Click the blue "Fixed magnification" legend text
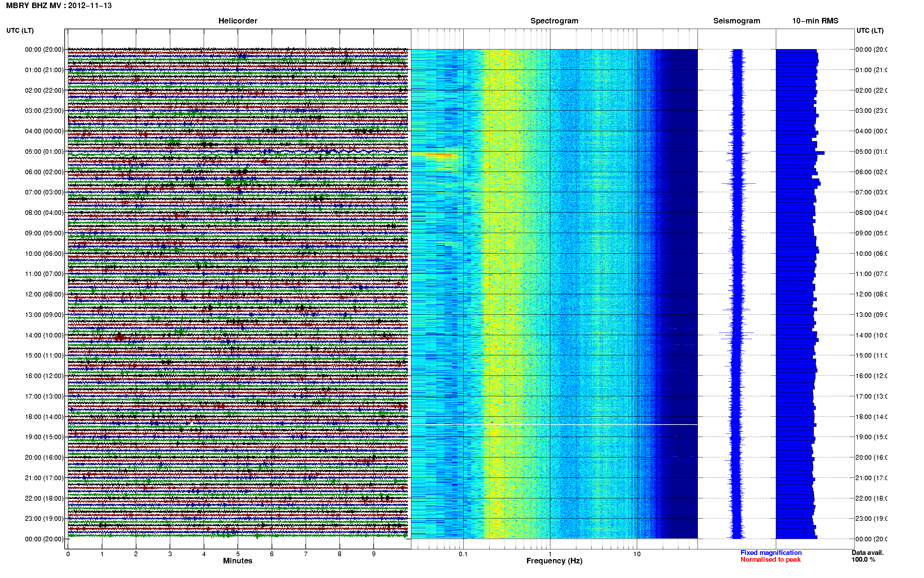This screenshot has height=578, width=924. click(x=771, y=553)
